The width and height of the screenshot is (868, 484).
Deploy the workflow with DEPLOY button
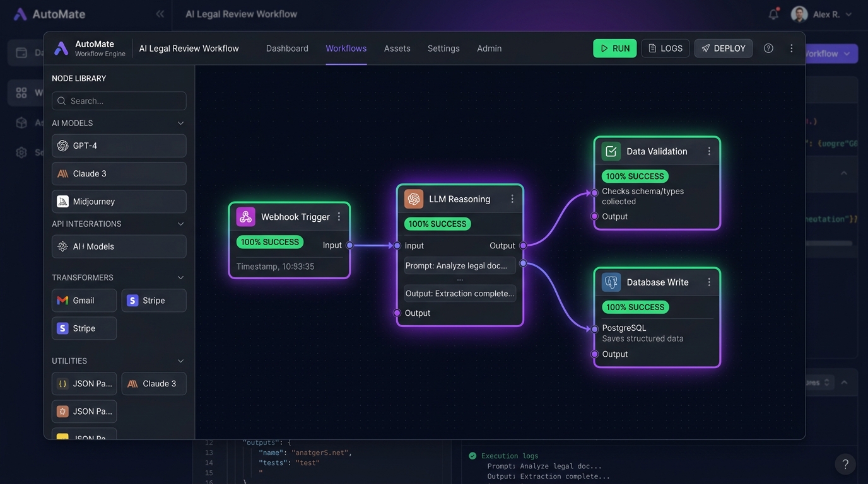coord(724,49)
